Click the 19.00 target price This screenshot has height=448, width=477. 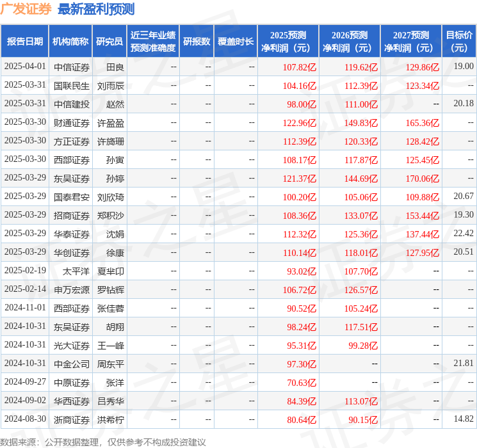tap(464, 66)
